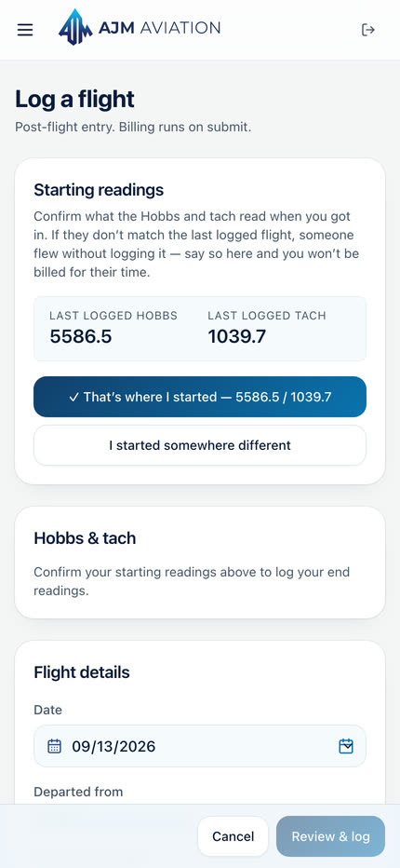Click the Date field label

[x=47, y=710]
